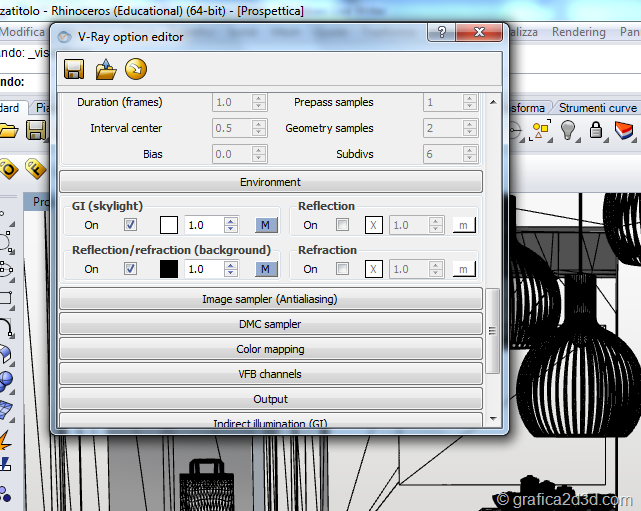Click the Bias value field
The image size is (641, 511).
tap(232, 154)
